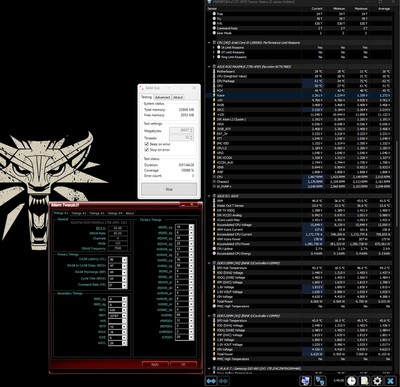Start logging with the document plus icon
The width and height of the screenshot is (400, 387).
(364, 381)
